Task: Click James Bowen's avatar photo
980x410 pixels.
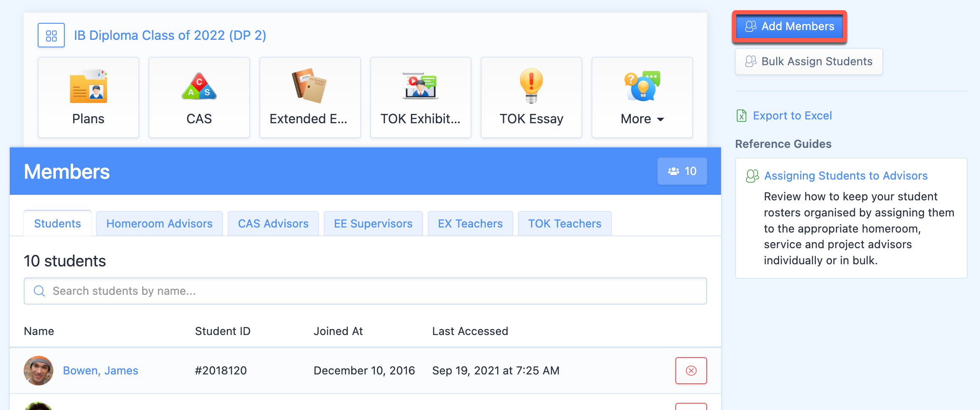Action: coord(39,371)
